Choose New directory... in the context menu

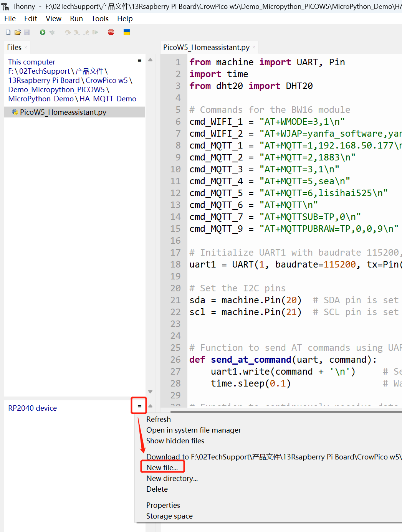click(x=172, y=478)
